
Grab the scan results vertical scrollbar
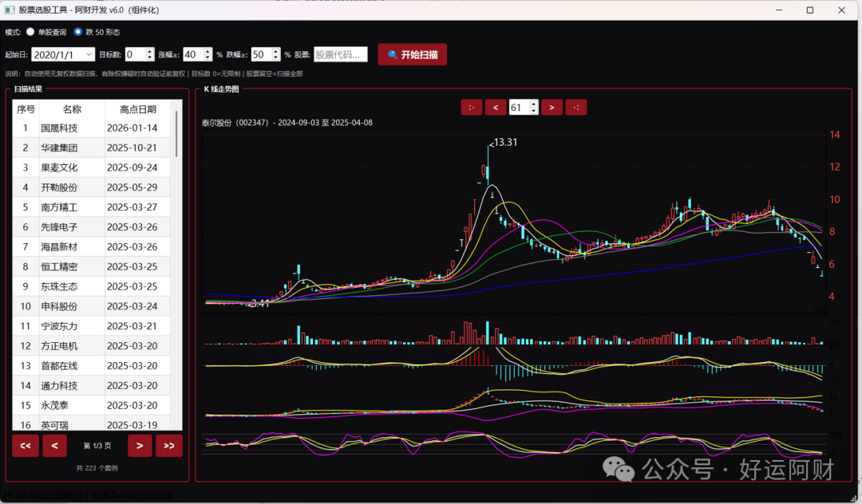(176, 133)
